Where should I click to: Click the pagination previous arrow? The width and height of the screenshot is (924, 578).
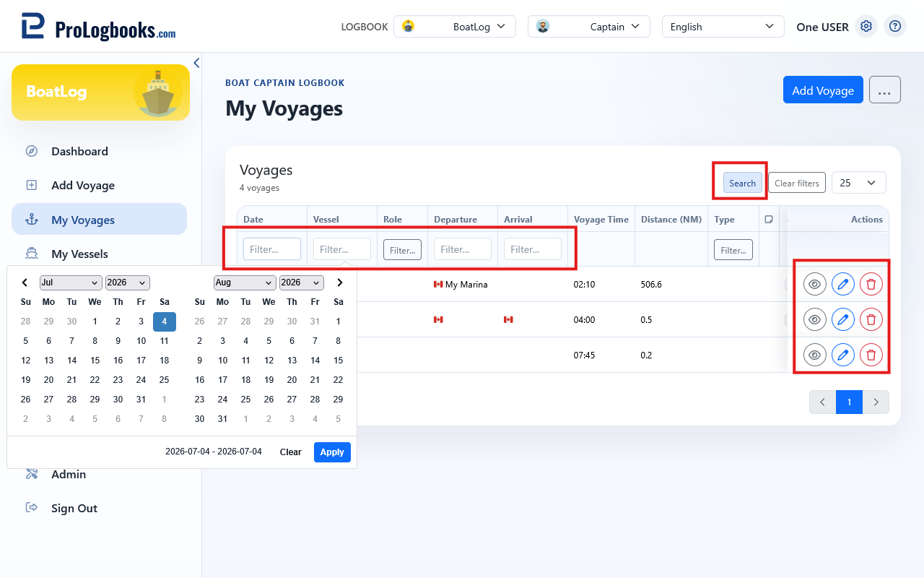coord(823,402)
